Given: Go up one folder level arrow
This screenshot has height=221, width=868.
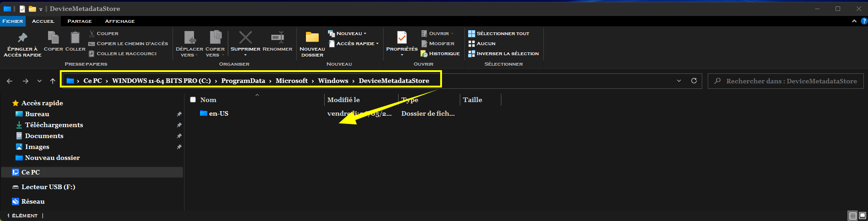Looking at the screenshot, I should coord(53,81).
